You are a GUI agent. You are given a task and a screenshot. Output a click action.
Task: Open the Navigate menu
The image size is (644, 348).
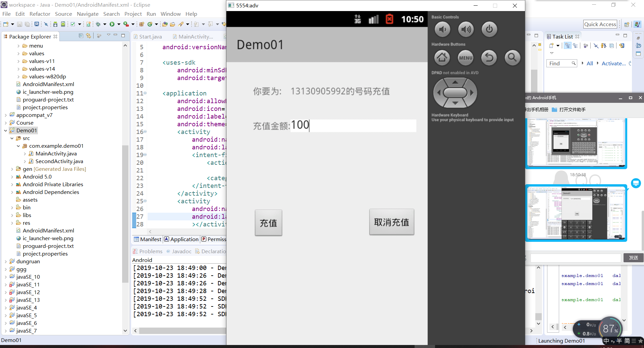pos(88,14)
